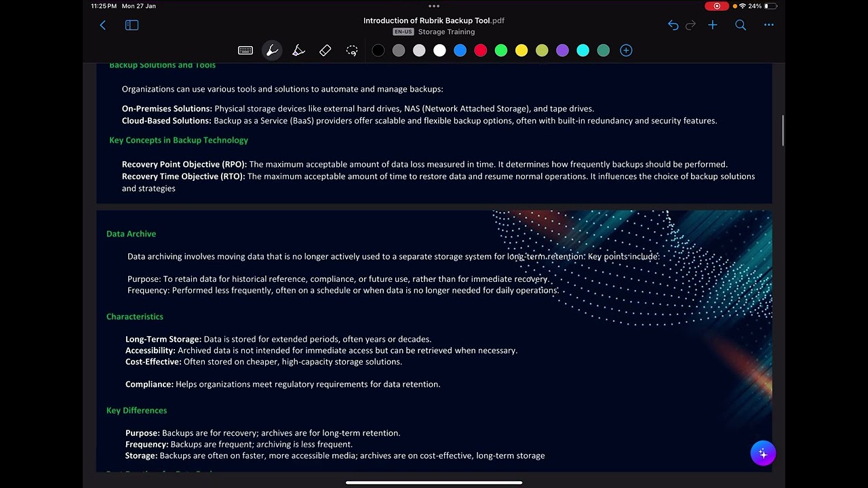Tap the text Long-Term Storage:
Image resolution: width=868 pixels, height=488 pixels.
click(163, 339)
